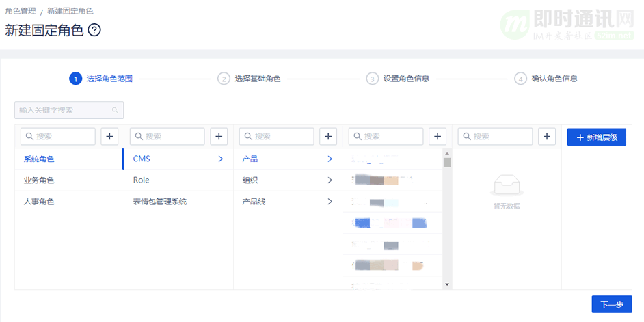Image resolution: width=644 pixels, height=322 pixels.
Task: Click the plus button above 系统角色 column
Action: (109, 136)
